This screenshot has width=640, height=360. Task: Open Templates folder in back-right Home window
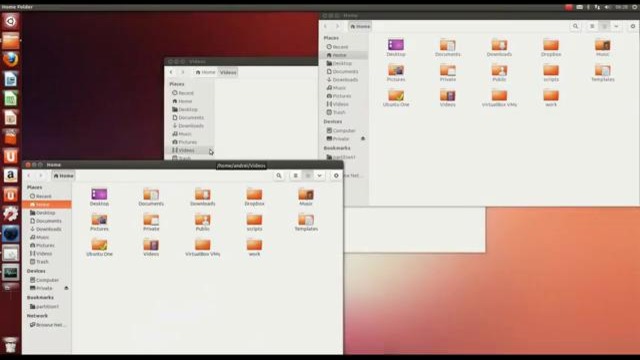[x=602, y=73]
